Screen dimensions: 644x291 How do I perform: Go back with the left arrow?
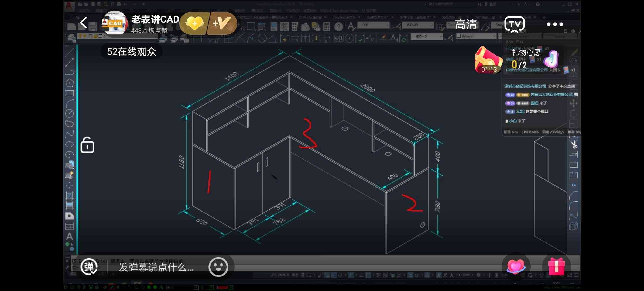[x=84, y=23]
